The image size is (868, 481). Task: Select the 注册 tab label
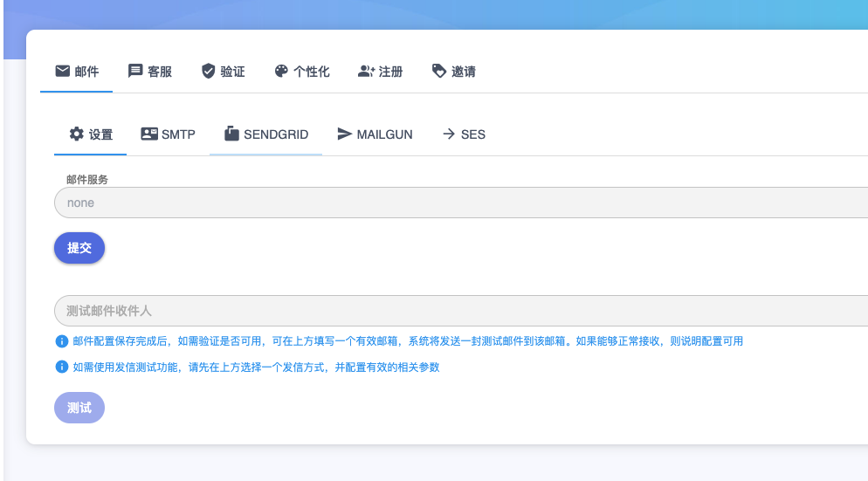[390, 72]
